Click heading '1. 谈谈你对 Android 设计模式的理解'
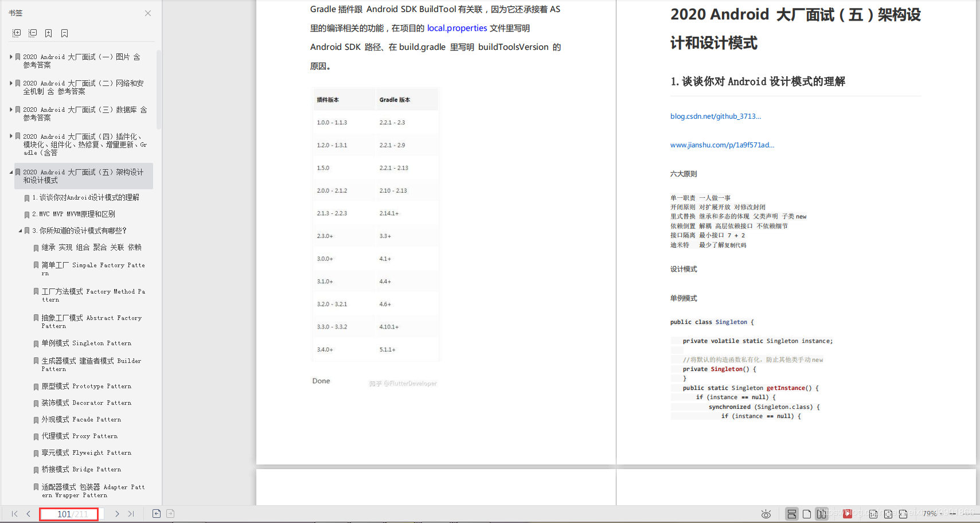The height and width of the screenshot is (523, 980). pos(758,81)
